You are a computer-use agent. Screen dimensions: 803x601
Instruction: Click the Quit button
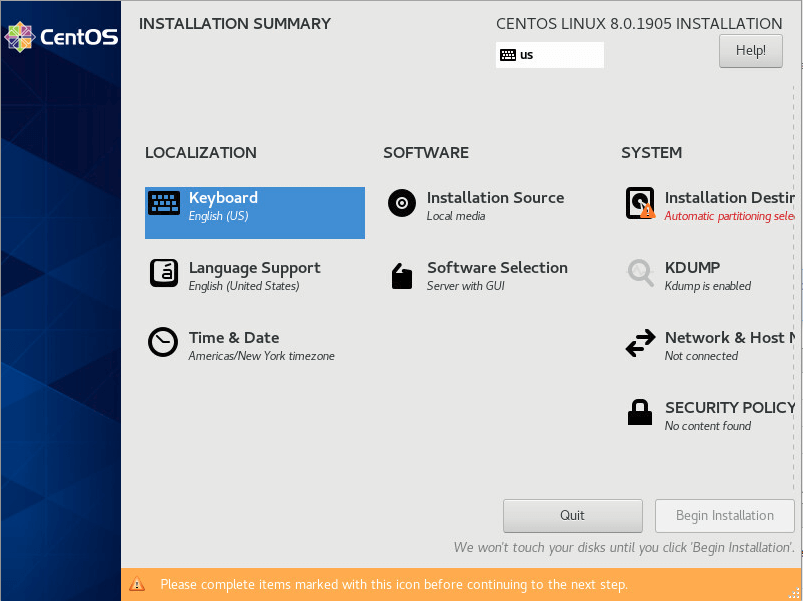(x=572, y=516)
